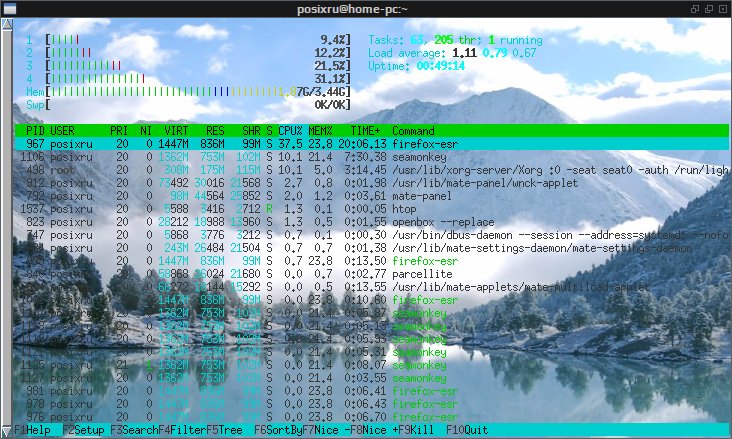
Task: Click the scrollbar down arrow
Action: [7, 430]
